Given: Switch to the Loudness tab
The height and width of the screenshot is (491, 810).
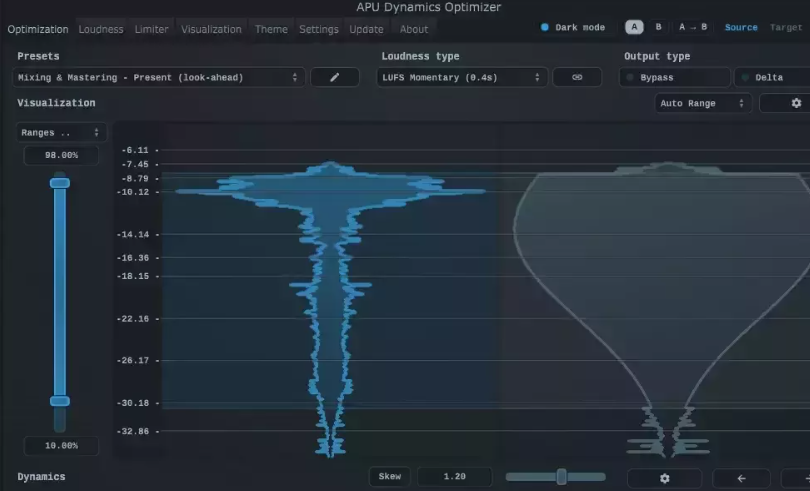Looking at the screenshot, I should [x=100, y=29].
